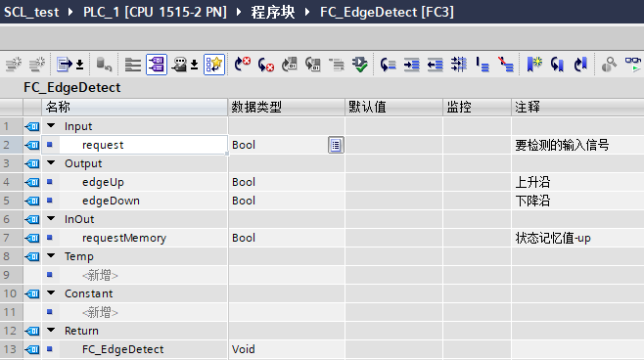Screen dimensions: 644x360
Task: Click the <新增> placeholder under Constant
Action: tap(100, 312)
